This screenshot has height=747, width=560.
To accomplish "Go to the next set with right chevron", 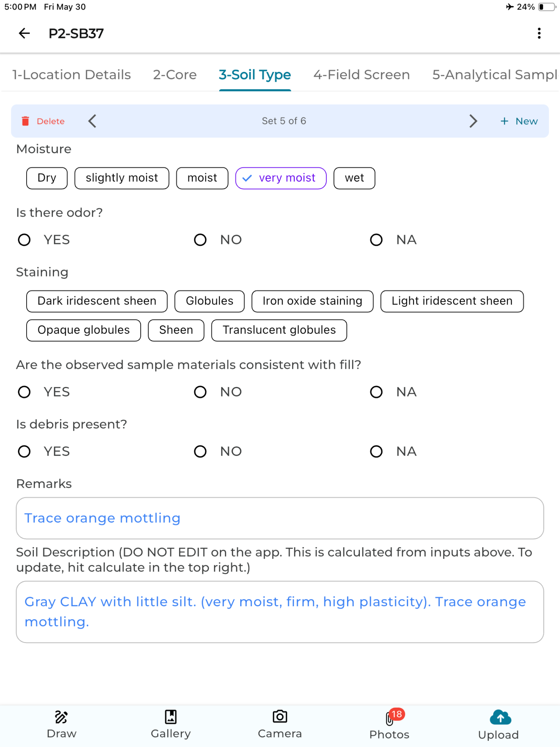I will pyautogui.click(x=473, y=121).
